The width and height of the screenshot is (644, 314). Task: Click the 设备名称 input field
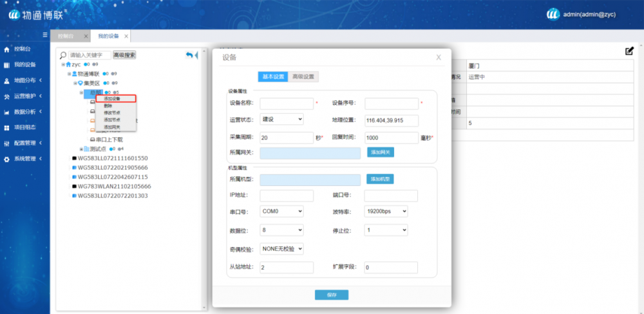pos(287,104)
